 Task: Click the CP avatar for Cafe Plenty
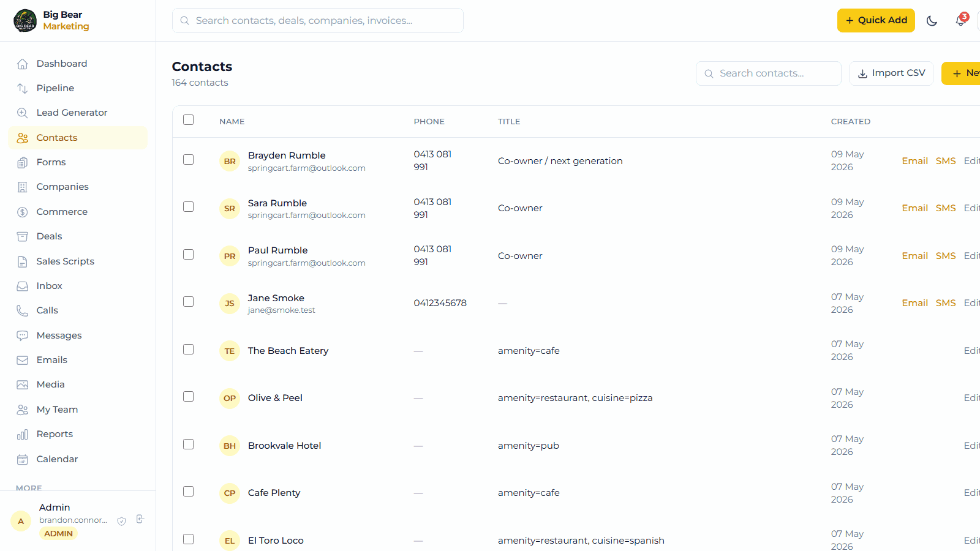(x=230, y=493)
